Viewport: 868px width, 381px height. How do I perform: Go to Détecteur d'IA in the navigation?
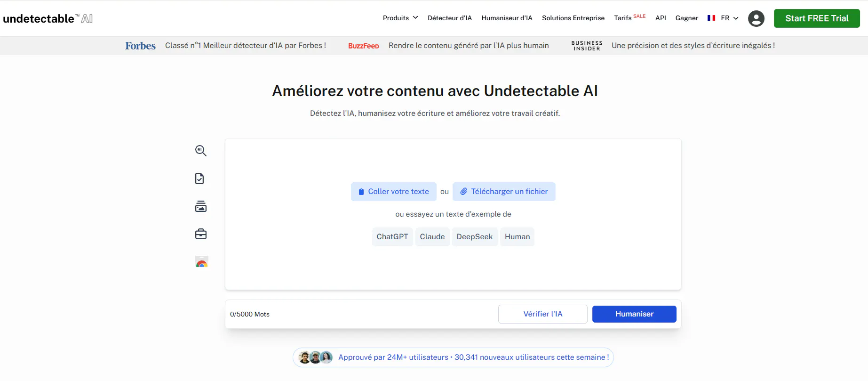450,18
